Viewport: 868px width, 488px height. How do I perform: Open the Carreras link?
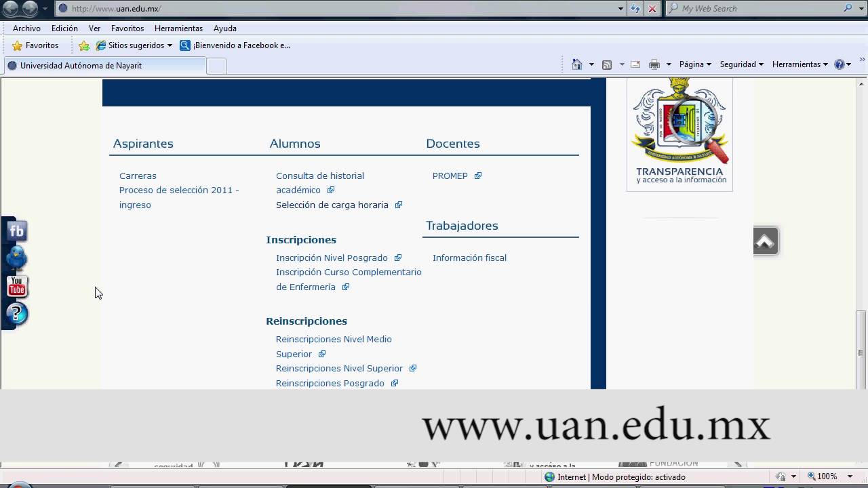point(138,176)
